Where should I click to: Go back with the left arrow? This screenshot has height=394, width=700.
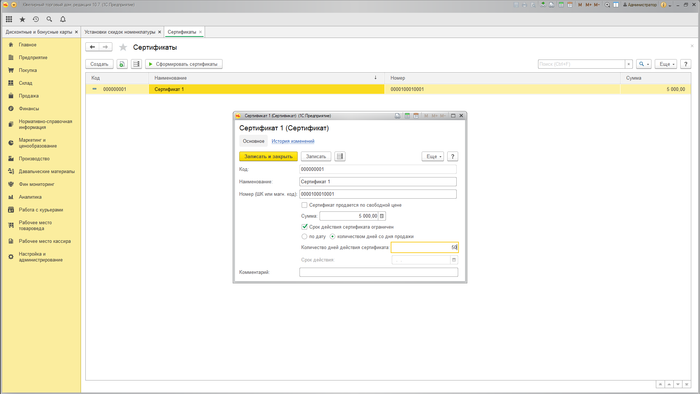[92, 47]
